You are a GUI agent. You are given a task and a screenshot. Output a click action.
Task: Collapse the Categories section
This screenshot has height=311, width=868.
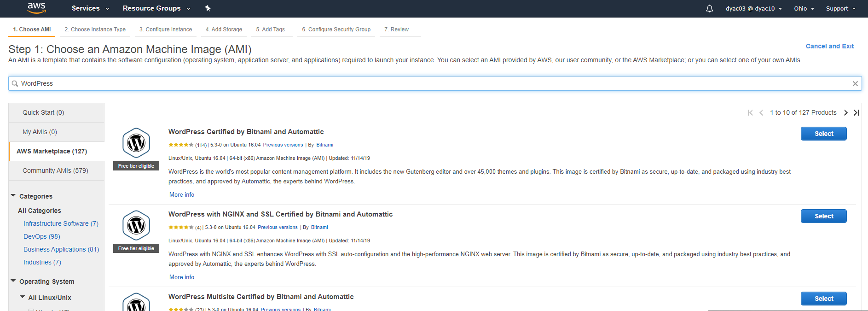point(13,196)
